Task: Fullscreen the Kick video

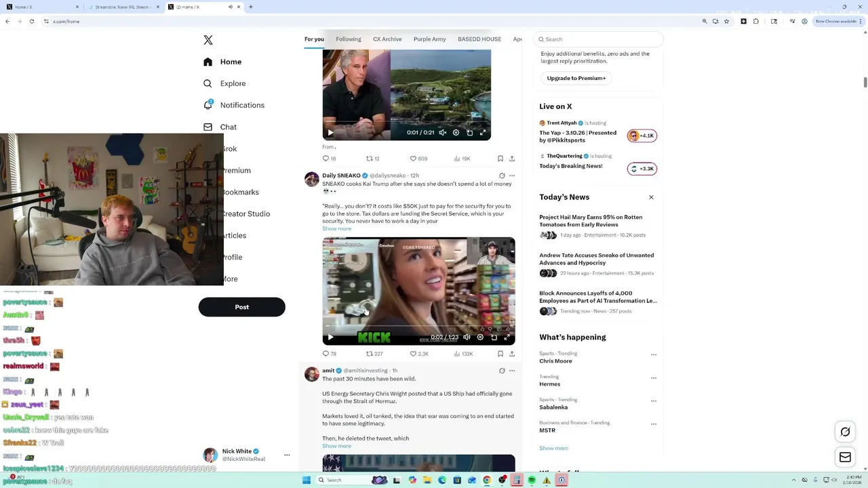Action: [507, 337]
